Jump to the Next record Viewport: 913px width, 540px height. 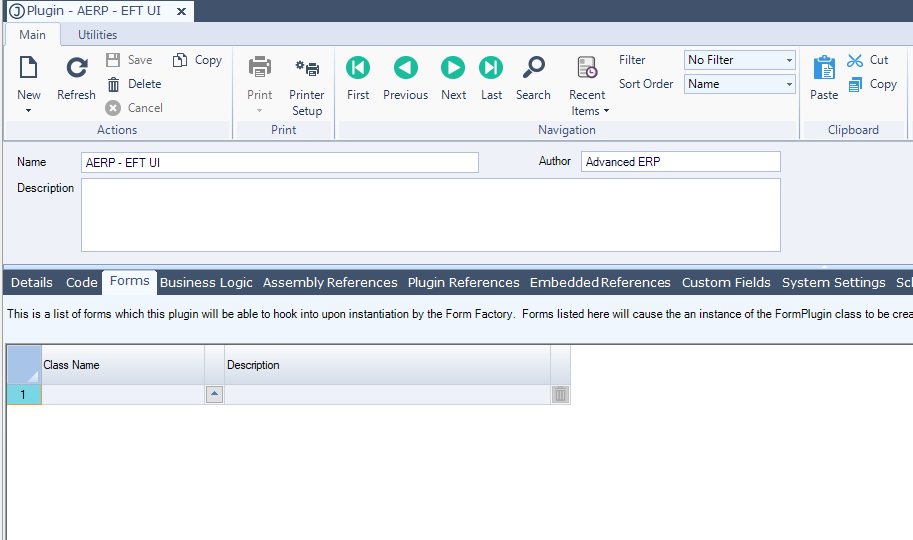[x=453, y=68]
